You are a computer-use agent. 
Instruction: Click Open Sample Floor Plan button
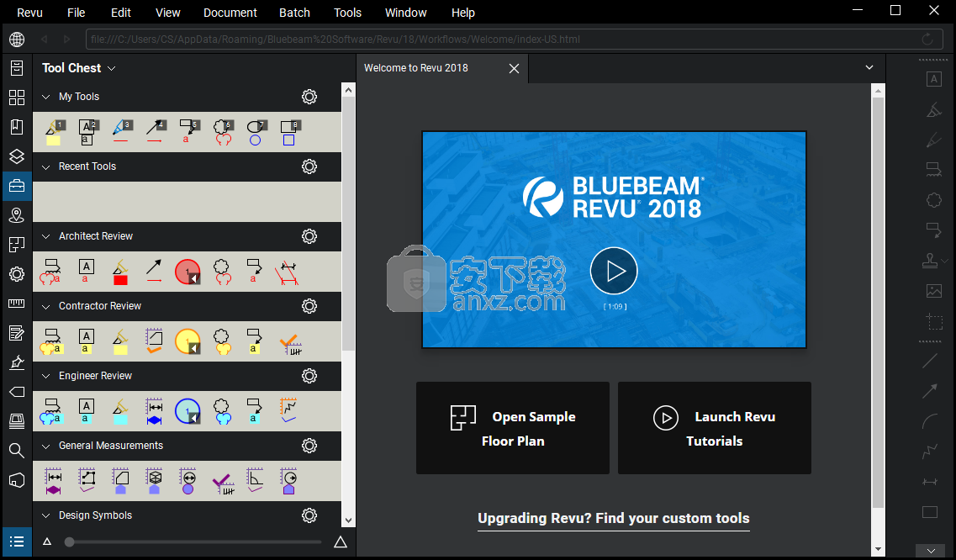[x=513, y=428]
